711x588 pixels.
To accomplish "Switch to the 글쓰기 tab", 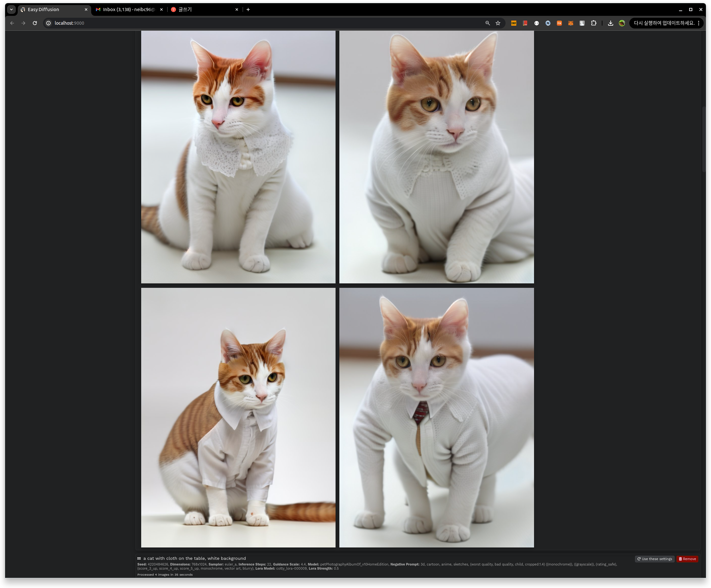I will tap(203, 9).
